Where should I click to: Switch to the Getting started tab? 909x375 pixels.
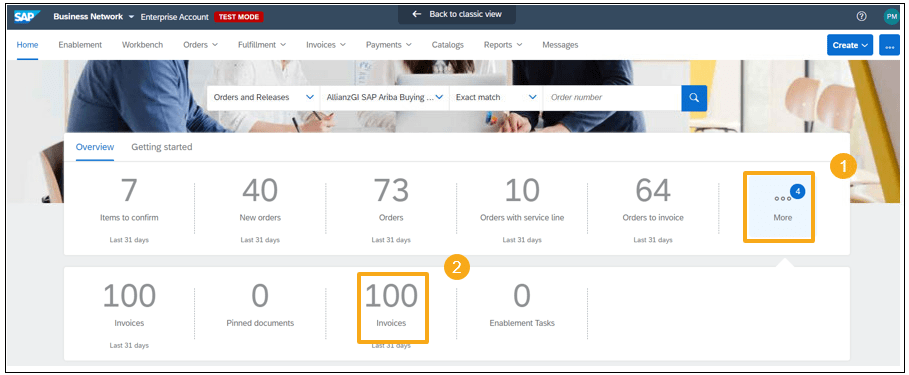click(x=162, y=147)
